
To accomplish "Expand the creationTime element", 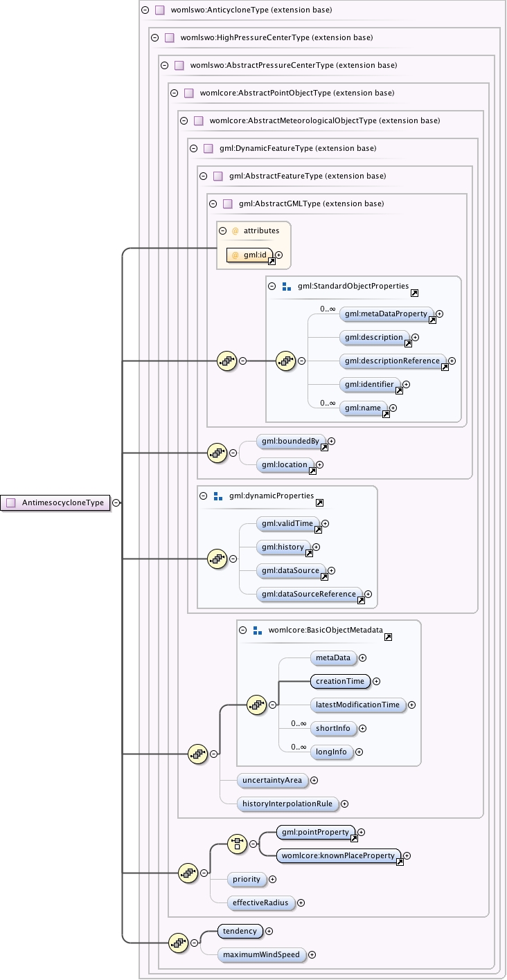I will point(377,681).
